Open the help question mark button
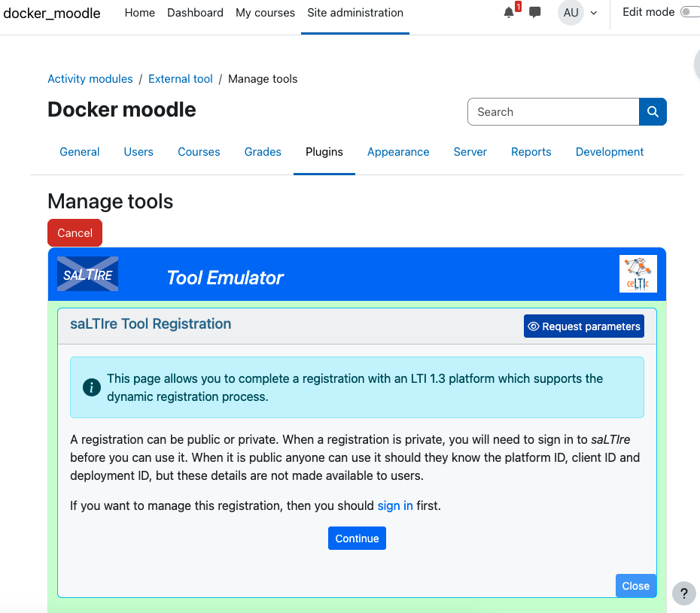This screenshot has height=613, width=700. (x=684, y=593)
